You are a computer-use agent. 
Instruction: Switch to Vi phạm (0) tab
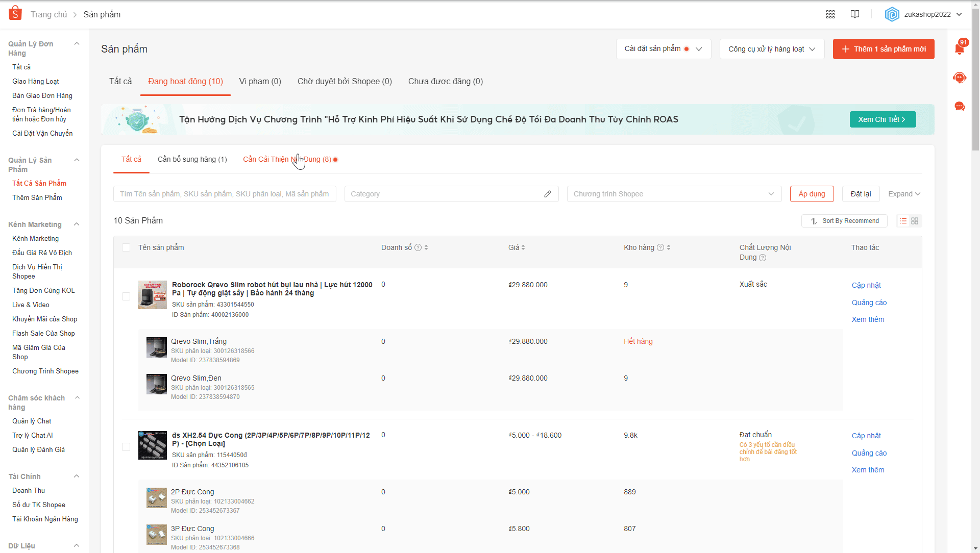(x=260, y=82)
